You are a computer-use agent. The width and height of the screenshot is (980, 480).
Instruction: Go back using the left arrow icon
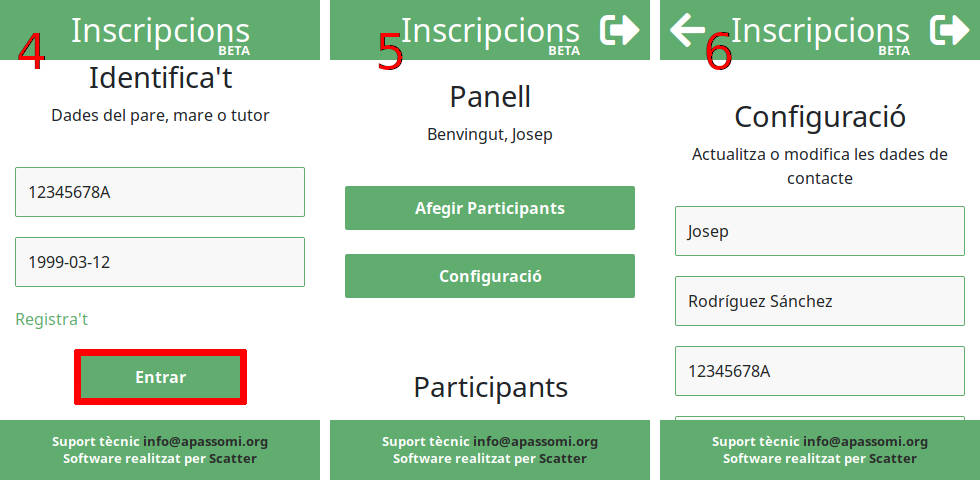[x=688, y=30]
